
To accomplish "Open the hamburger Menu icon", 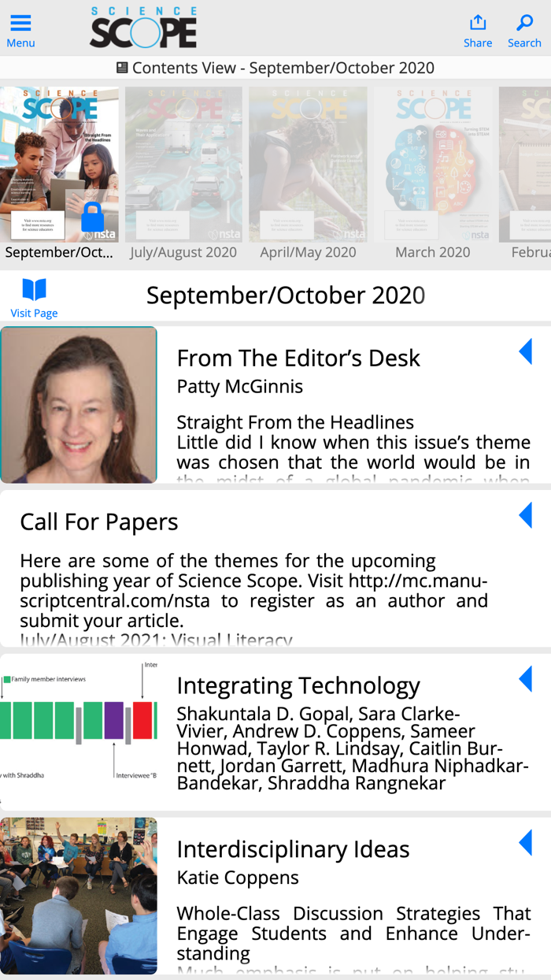I will pos(20,23).
